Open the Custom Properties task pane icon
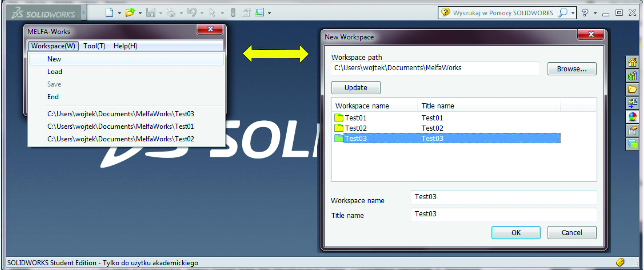Image resolution: width=644 pixels, height=270 pixels. [632, 131]
